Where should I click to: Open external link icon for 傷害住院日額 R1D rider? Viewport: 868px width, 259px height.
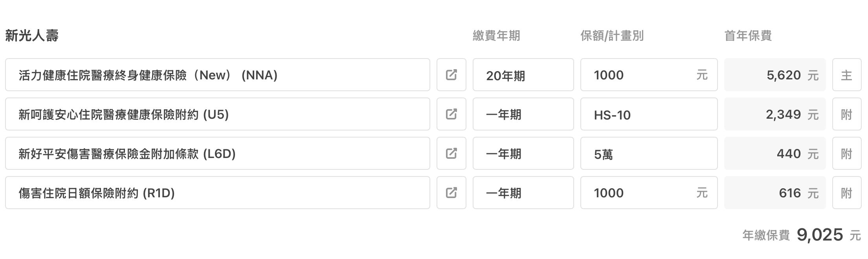pos(451,193)
